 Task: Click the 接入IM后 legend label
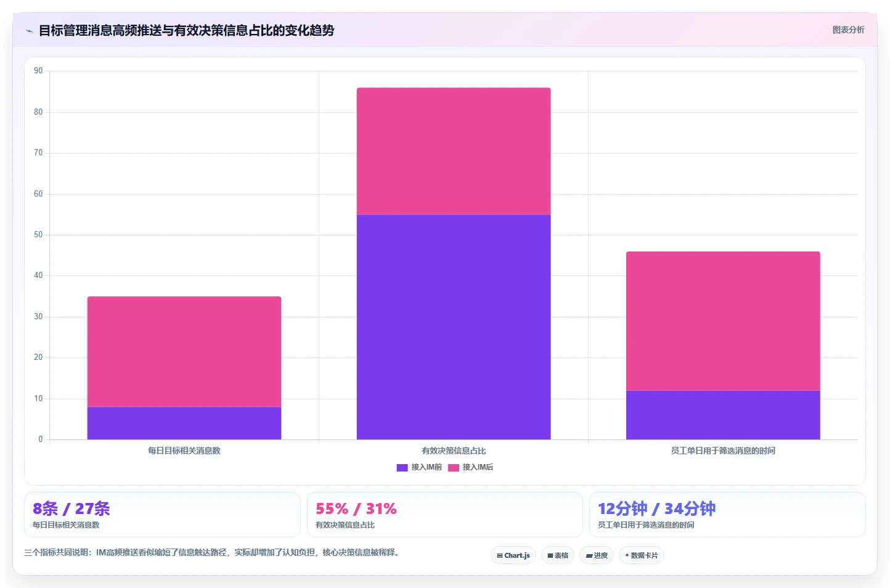click(x=478, y=467)
